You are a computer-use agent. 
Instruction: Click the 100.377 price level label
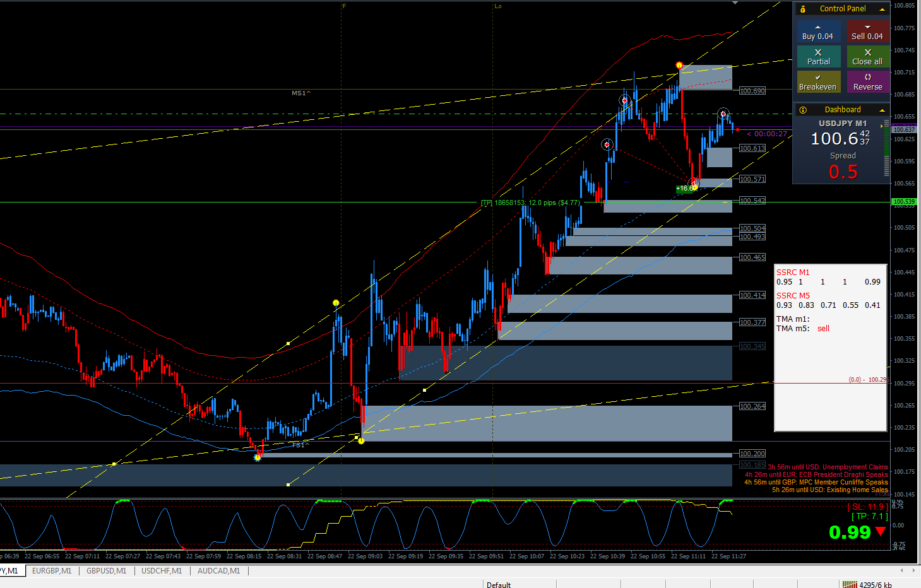pyautogui.click(x=752, y=322)
